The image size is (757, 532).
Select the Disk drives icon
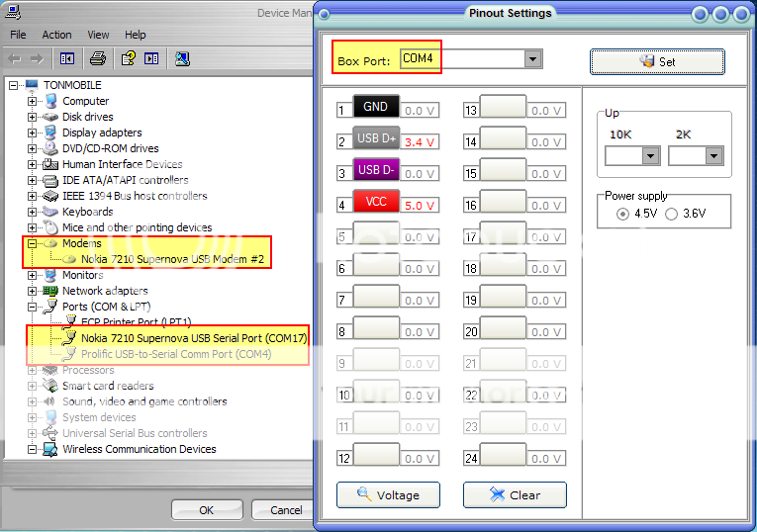click(x=50, y=117)
